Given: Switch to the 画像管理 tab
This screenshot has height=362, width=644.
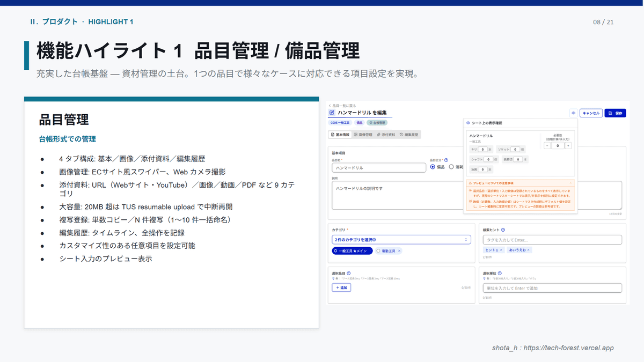Looking at the screenshot, I should [x=364, y=136].
